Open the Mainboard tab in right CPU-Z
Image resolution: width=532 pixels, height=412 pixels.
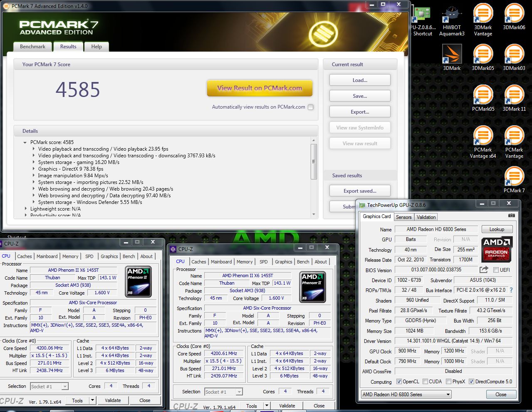[221, 262]
